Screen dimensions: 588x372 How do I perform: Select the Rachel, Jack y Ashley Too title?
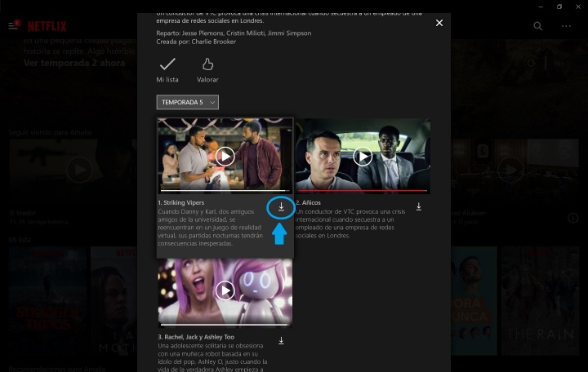(x=196, y=337)
